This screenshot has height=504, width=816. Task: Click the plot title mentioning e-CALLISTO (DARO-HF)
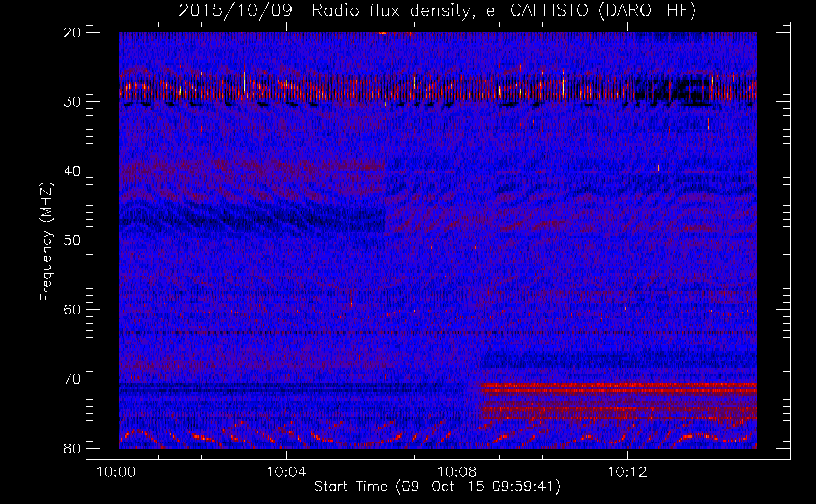pos(437,10)
